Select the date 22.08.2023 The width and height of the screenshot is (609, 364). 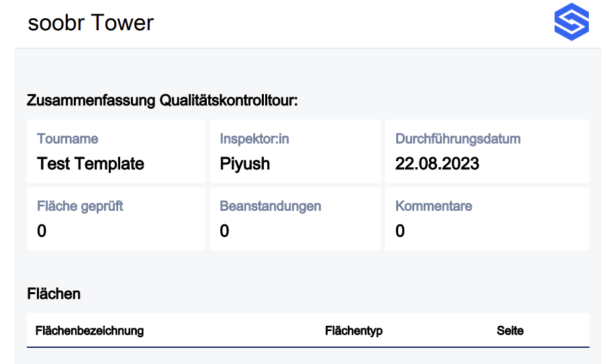[x=437, y=163]
